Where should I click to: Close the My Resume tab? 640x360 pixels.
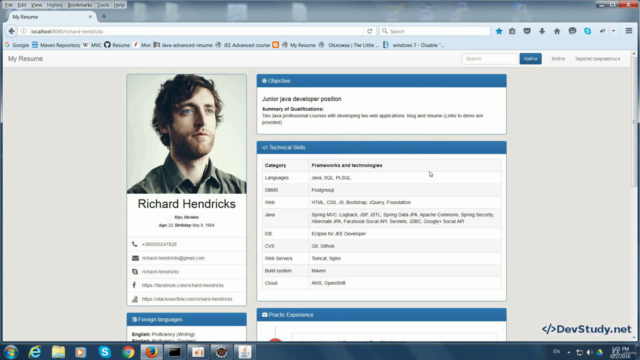coord(90,17)
